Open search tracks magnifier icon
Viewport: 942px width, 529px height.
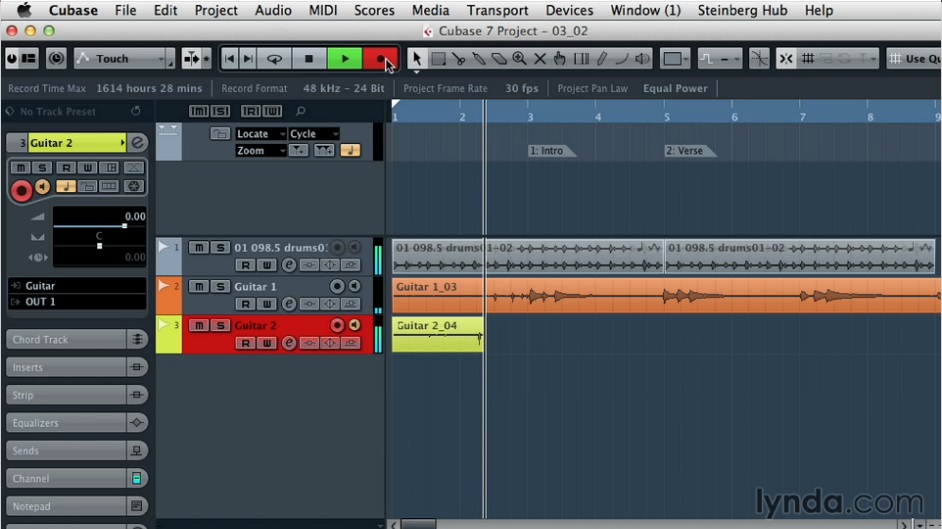[300, 111]
